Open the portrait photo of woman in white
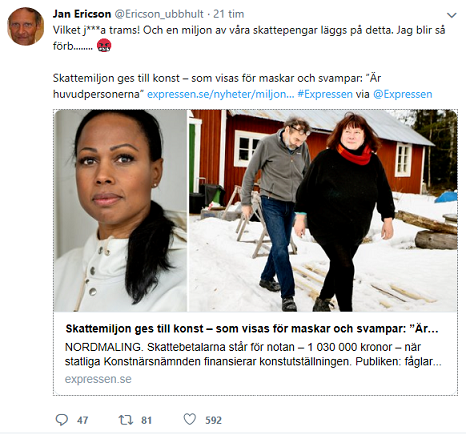Screen dimensions: 466x435 [x=121, y=211]
